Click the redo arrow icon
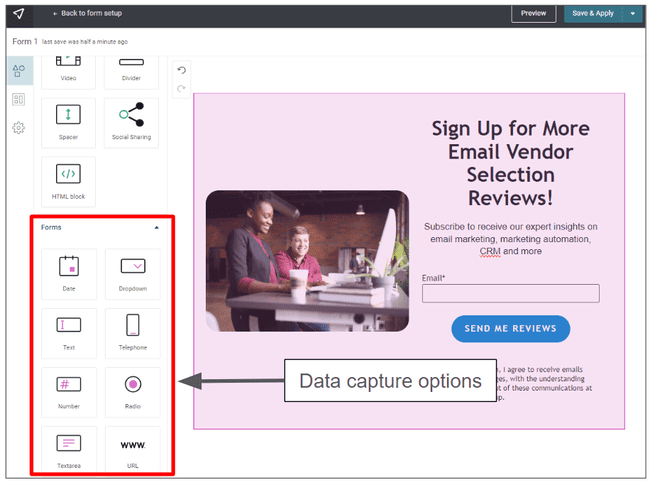The height and width of the screenshot is (485, 650). click(x=181, y=89)
